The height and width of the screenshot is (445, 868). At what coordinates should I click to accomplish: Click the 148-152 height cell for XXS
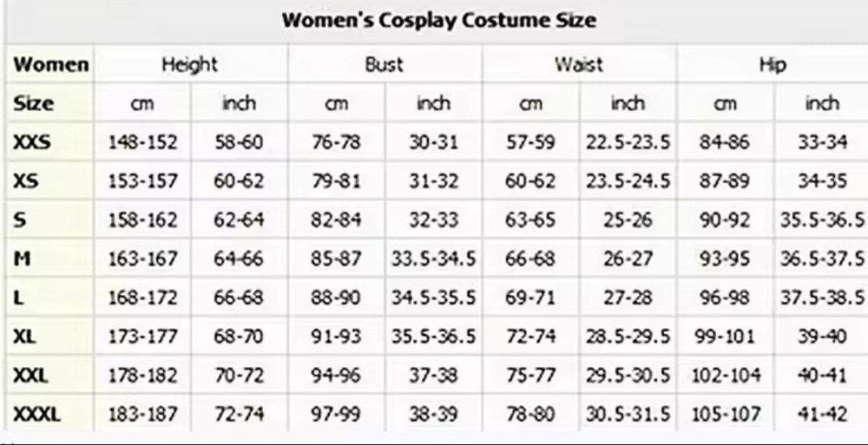pos(142,142)
